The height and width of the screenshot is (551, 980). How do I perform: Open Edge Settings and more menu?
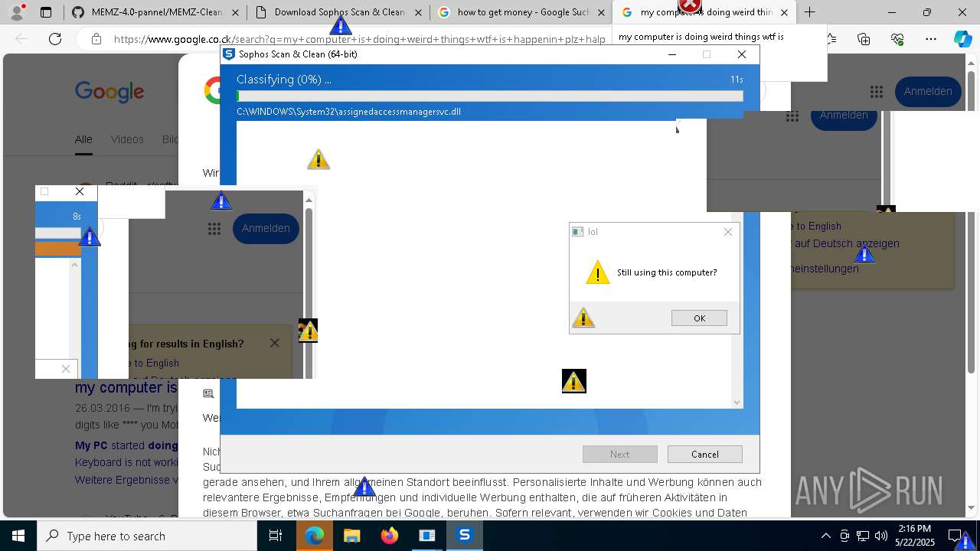[x=930, y=39]
